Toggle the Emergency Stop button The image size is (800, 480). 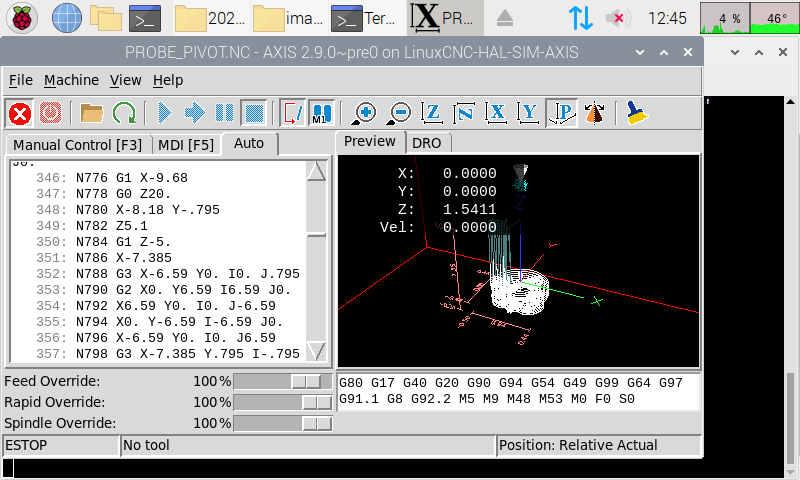click(x=20, y=113)
